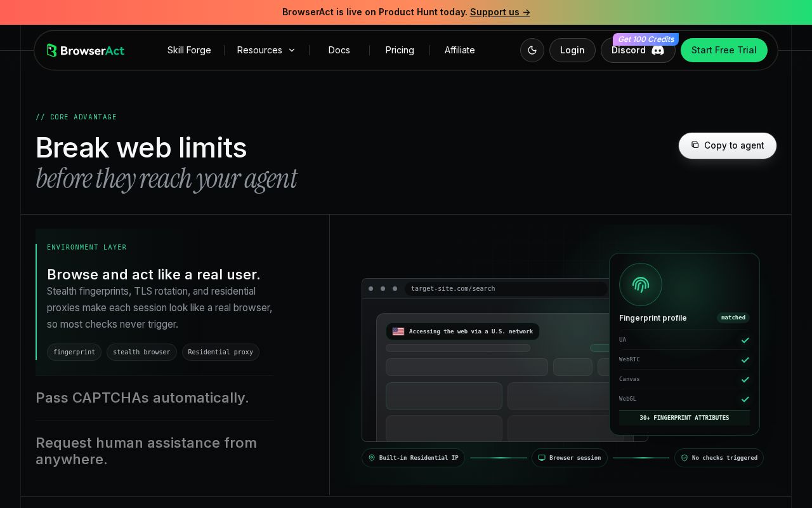812x508 pixels.
Task: Click the U.S. flag icon
Action: coord(398,331)
